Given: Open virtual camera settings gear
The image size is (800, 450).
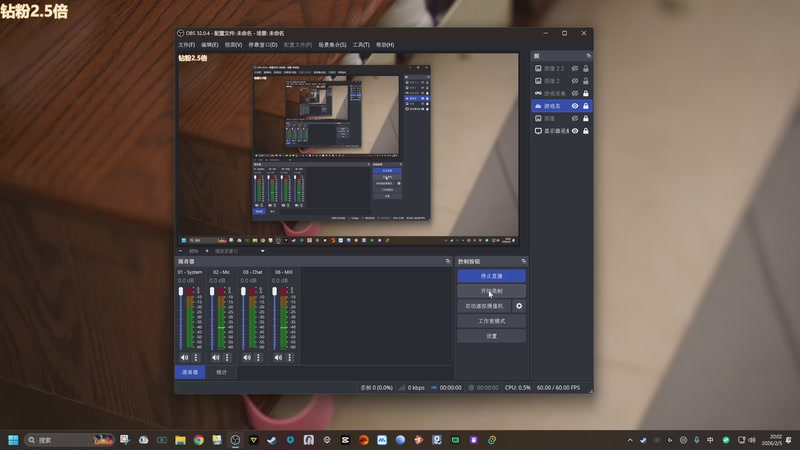Looking at the screenshot, I should tap(518, 305).
